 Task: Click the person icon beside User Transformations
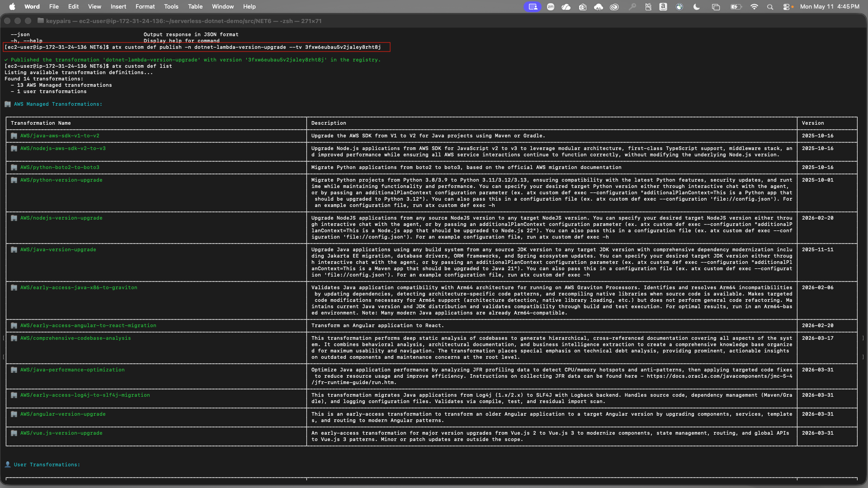coord(8,465)
